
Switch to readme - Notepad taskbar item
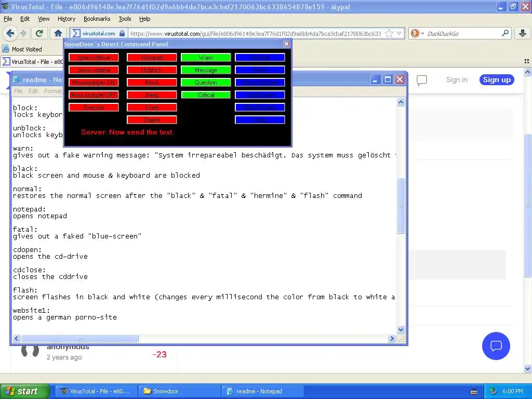[x=263, y=391]
